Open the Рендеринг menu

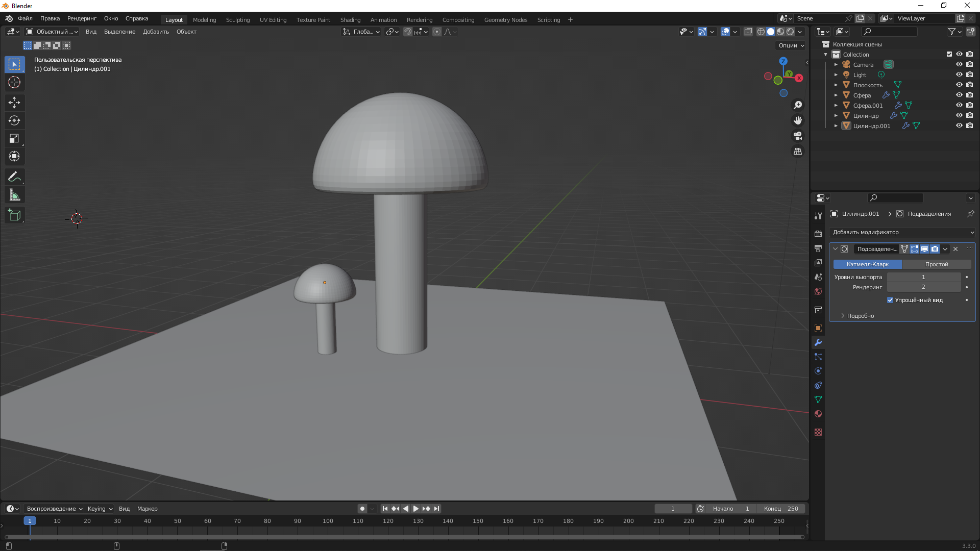coord(82,18)
